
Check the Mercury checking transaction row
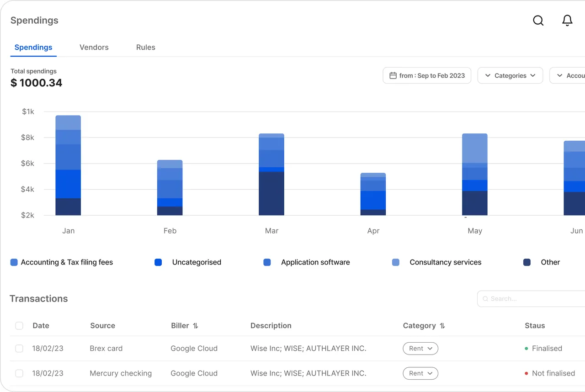19,373
